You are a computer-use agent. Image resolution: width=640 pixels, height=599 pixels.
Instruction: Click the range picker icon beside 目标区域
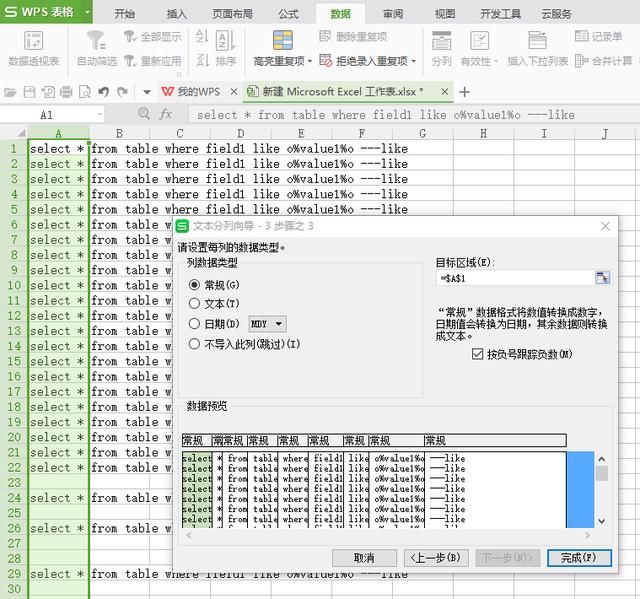coord(602,278)
